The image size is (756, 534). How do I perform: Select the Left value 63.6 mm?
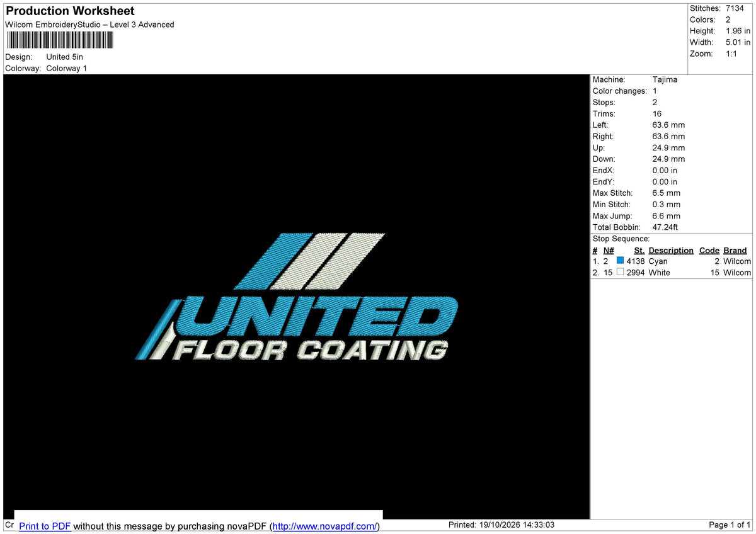(x=668, y=125)
